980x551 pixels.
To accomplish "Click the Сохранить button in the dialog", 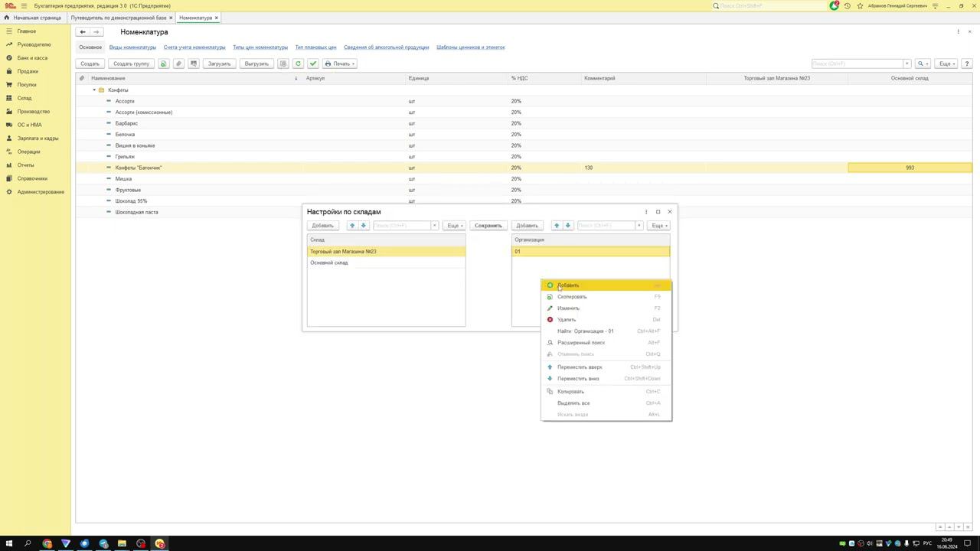I will click(x=488, y=226).
